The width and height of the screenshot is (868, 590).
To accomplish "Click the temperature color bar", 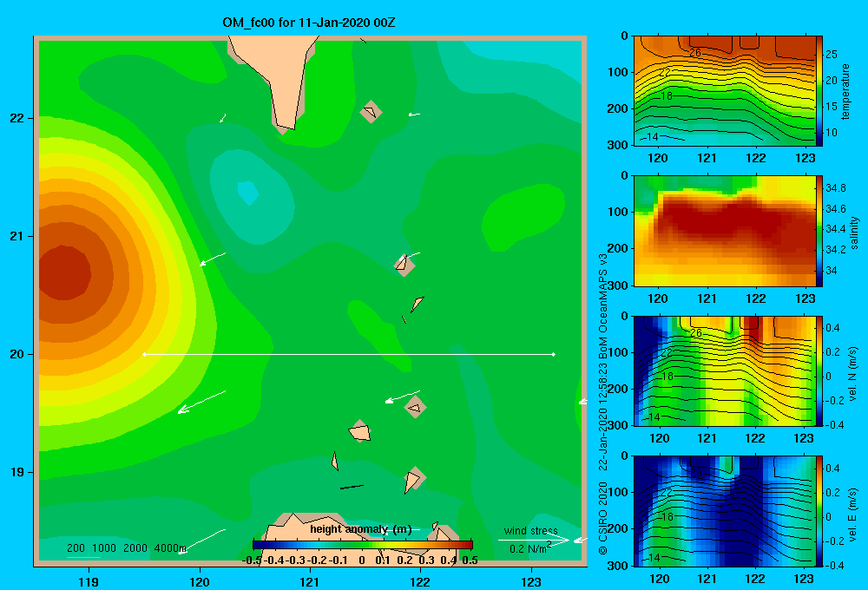I will (819, 91).
